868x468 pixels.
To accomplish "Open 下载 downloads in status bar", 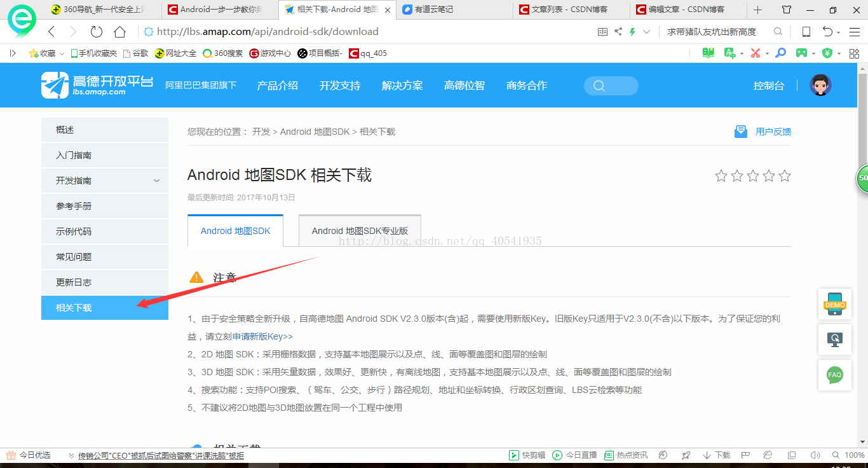I will tap(716, 455).
